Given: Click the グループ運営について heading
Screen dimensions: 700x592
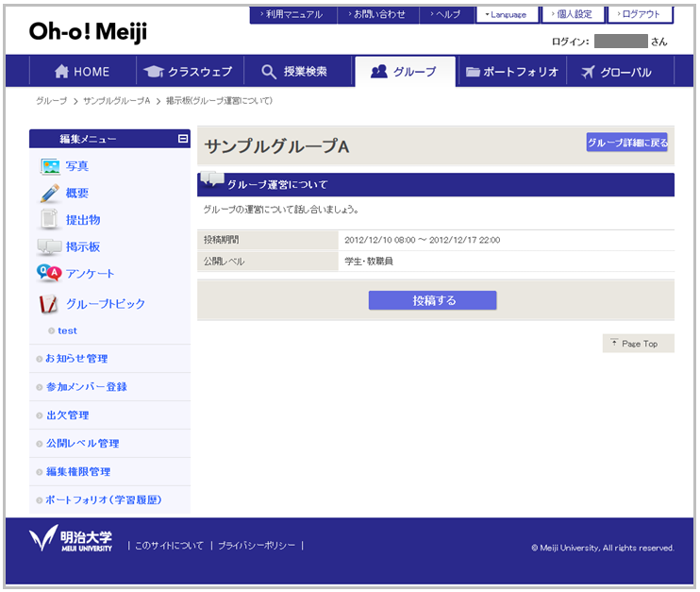Looking at the screenshot, I should point(277,184).
